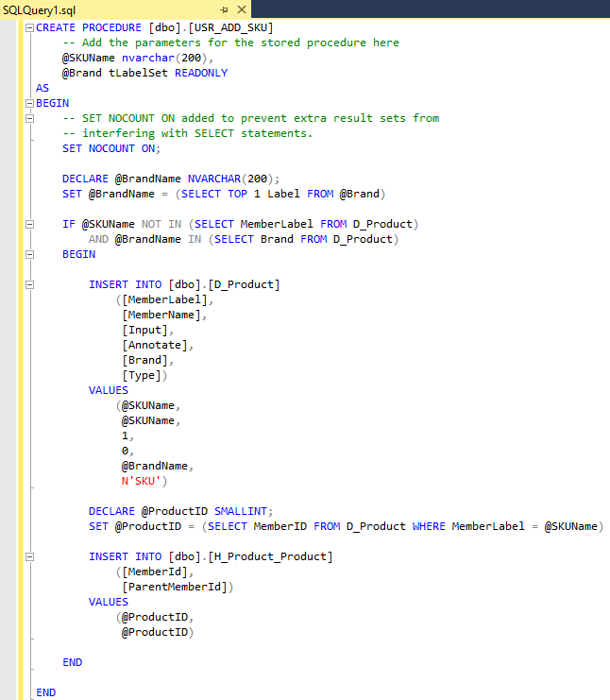
Task: Click SELECT TOP 1 Label FROM @Brand
Action: point(280,194)
